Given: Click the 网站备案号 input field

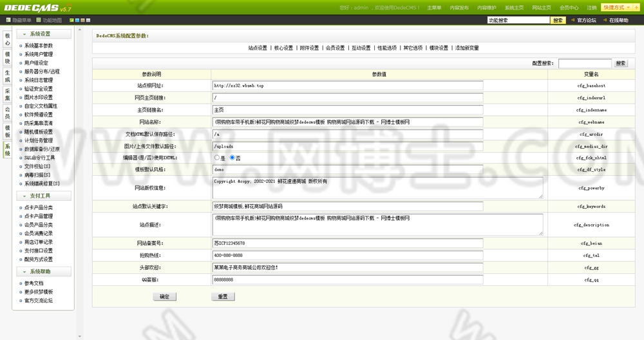Looking at the screenshot, I should [348, 243].
